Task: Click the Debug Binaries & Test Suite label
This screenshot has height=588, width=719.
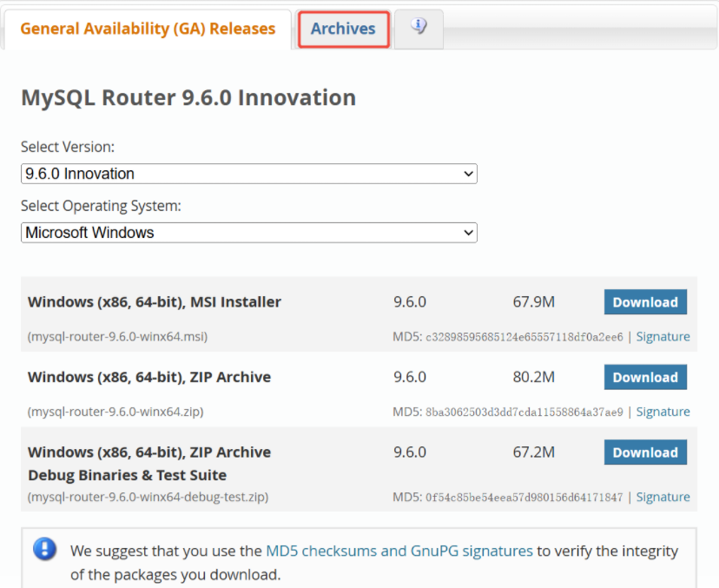Action: [x=127, y=475]
